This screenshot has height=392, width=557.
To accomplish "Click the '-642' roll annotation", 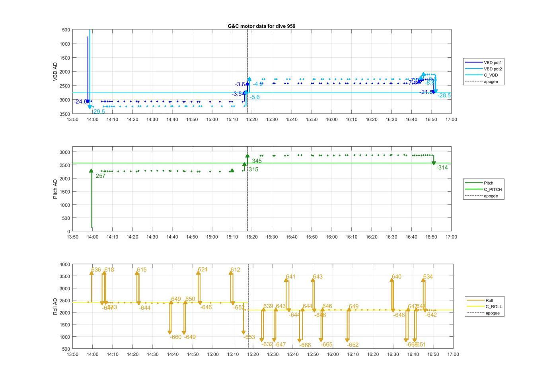I will (x=431, y=315).
